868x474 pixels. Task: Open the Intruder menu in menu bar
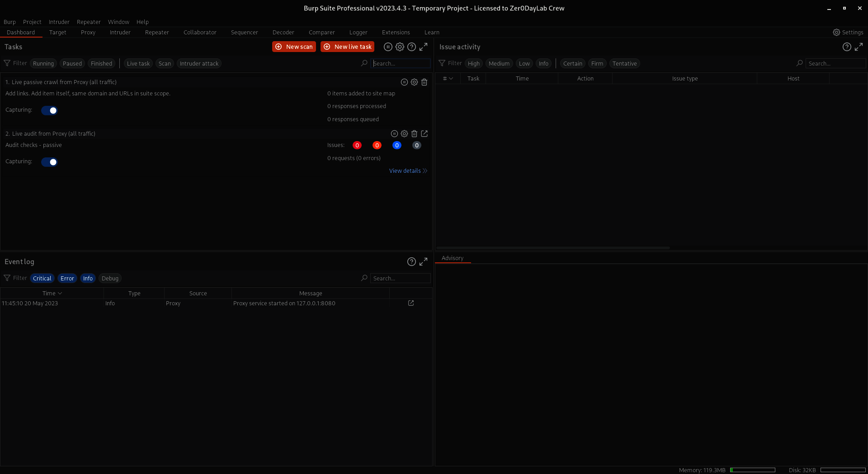pos(59,22)
